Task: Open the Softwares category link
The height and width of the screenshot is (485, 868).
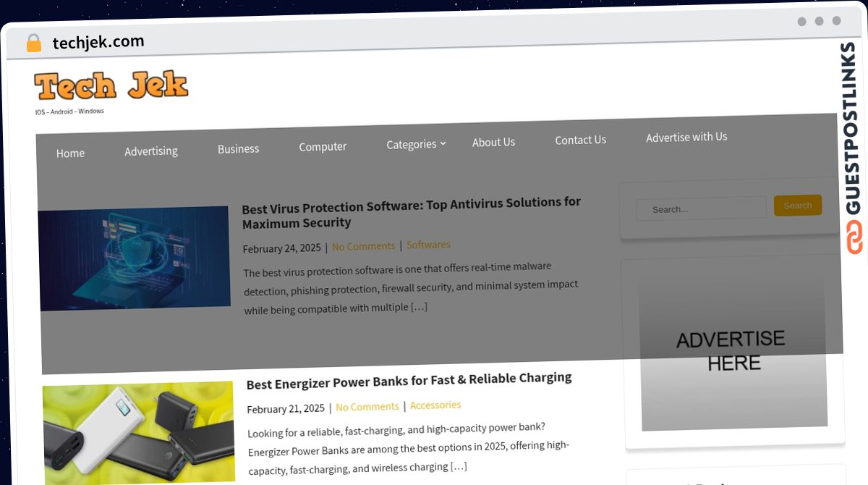Action: [428, 245]
